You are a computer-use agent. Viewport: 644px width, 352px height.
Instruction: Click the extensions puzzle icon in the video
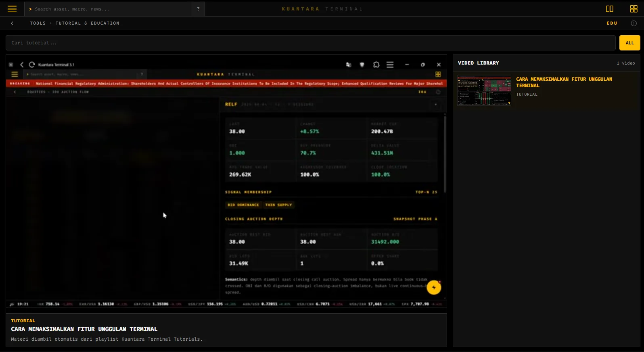[x=376, y=65]
